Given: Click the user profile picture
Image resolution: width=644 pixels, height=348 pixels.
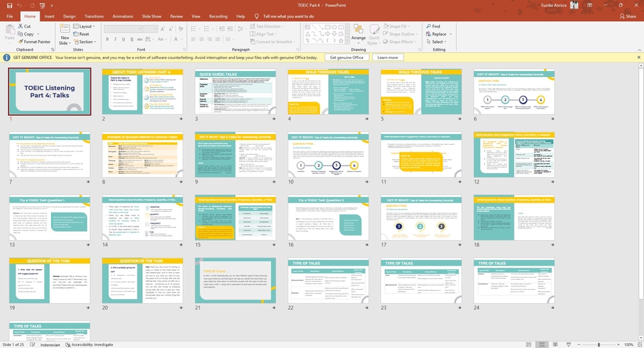Looking at the screenshot, I should 574,5.
